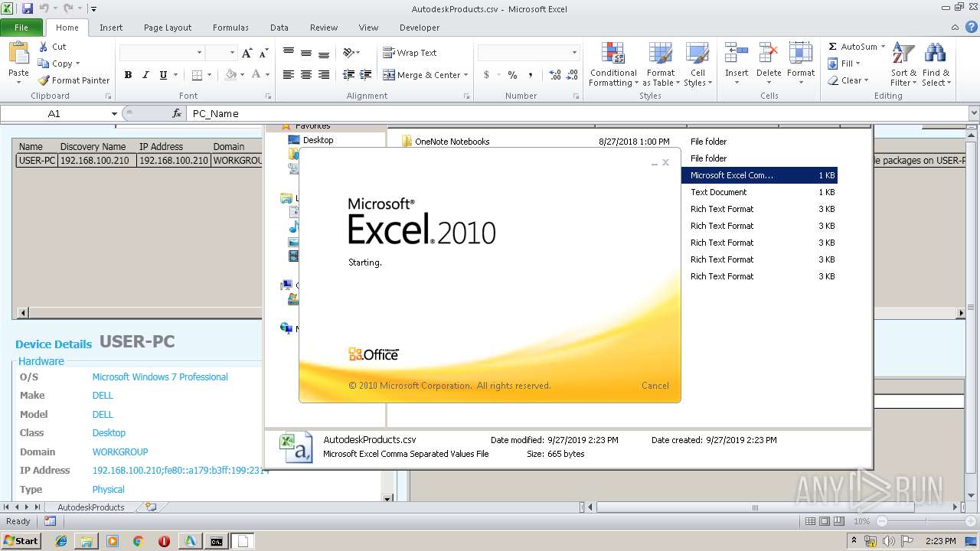Click Increase Indent icon
980x551 pixels.
[x=366, y=75]
